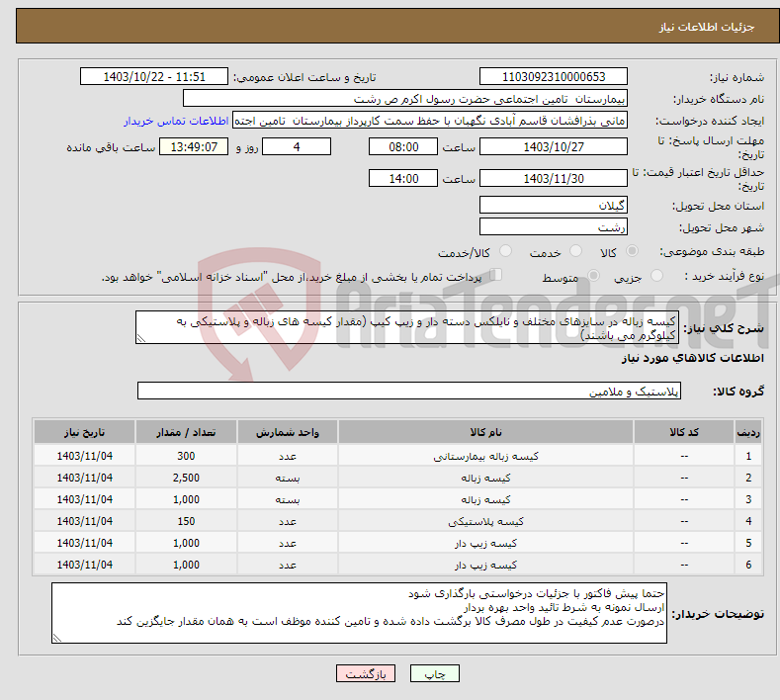Viewport: 780px width, 700px height.
Task: Click the remaining time field 13:49:07
Action: coord(194,146)
